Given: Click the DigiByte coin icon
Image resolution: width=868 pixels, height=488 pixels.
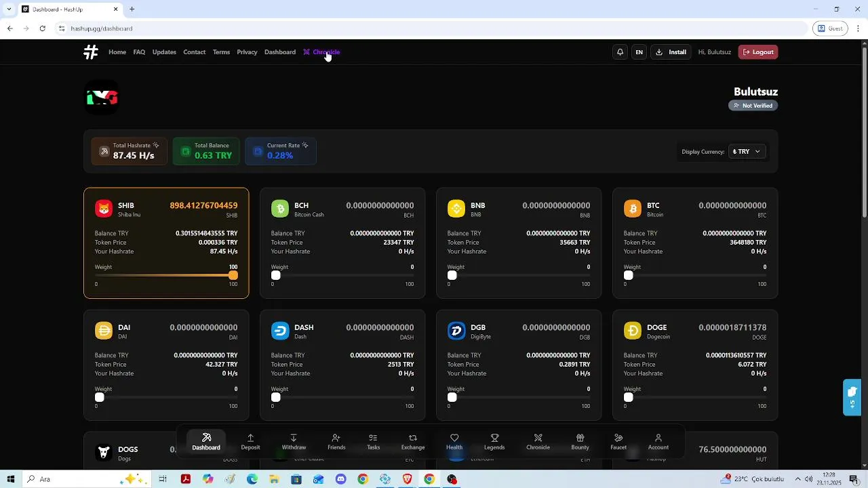Looking at the screenshot, I should click(456, 331).
